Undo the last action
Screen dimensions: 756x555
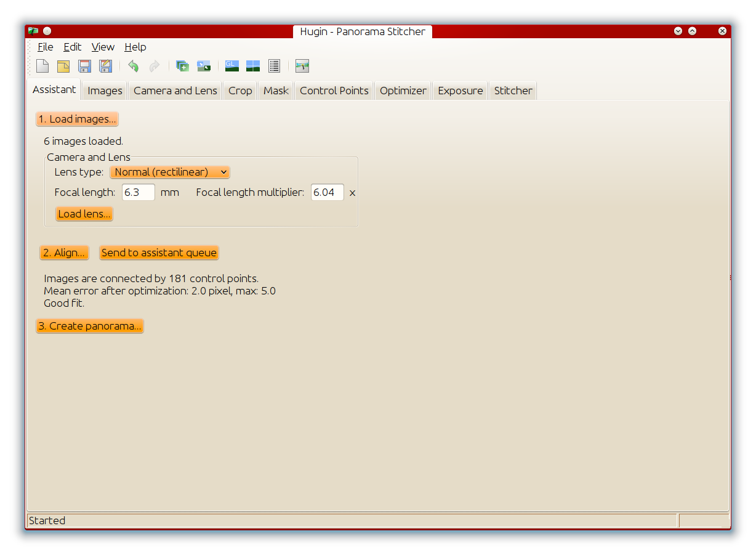click(133, 66)
